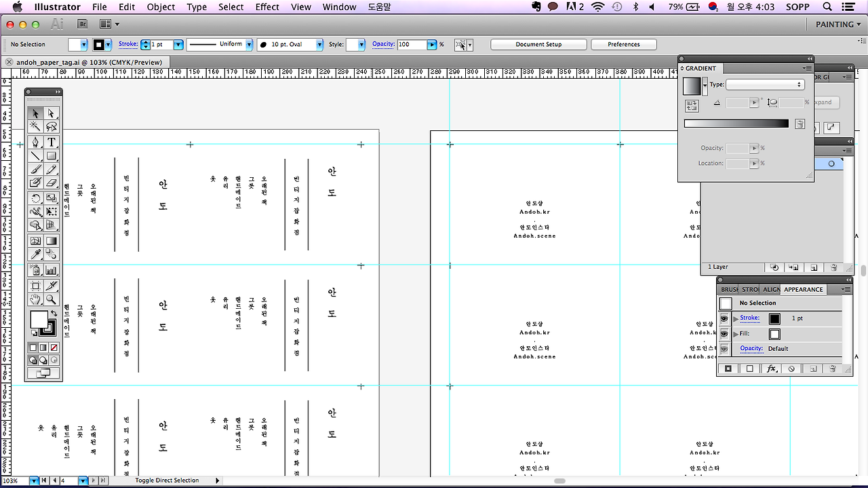
Task: Select the Free Transform tool
Action: (52, 212)
